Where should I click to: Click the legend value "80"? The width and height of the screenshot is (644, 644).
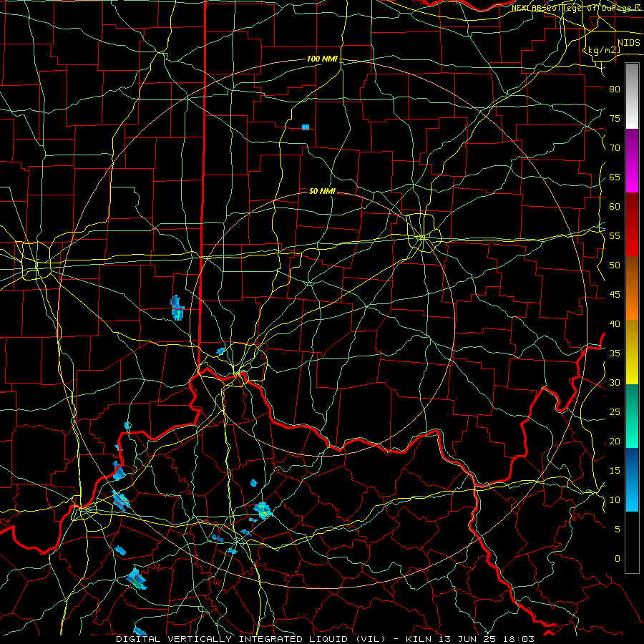coord(615,89)
